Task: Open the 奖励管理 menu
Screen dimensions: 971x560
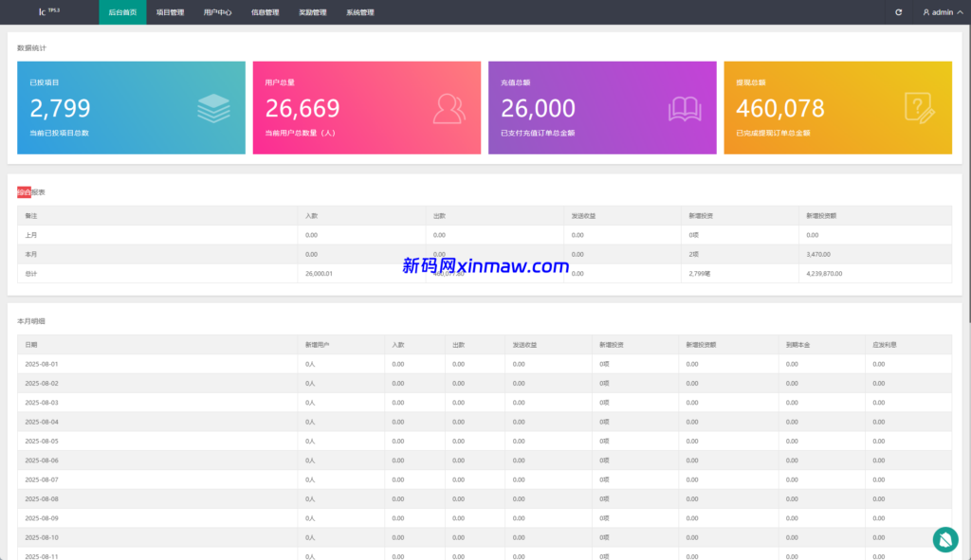Action: click(312, 12)
